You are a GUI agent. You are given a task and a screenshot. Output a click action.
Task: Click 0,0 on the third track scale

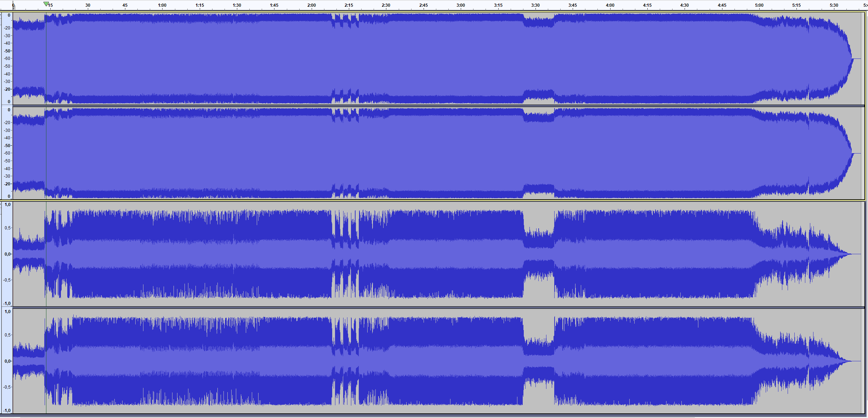click(7, 254)
